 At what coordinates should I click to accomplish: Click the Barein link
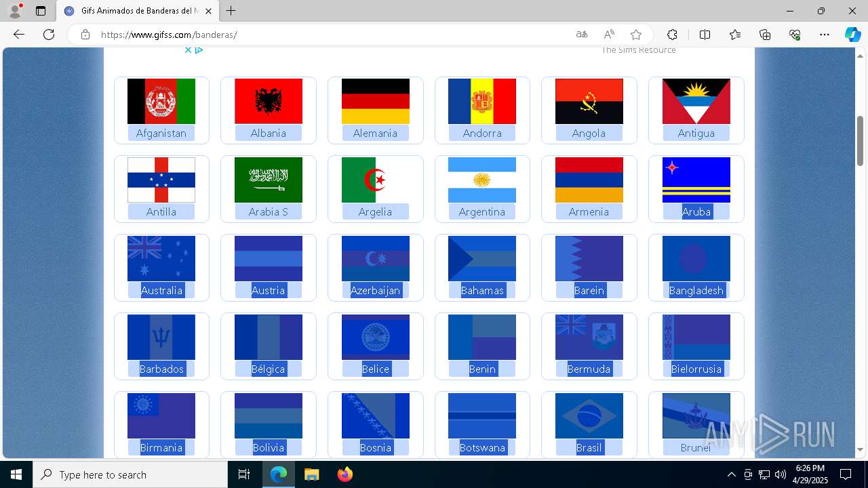[589, 290]
